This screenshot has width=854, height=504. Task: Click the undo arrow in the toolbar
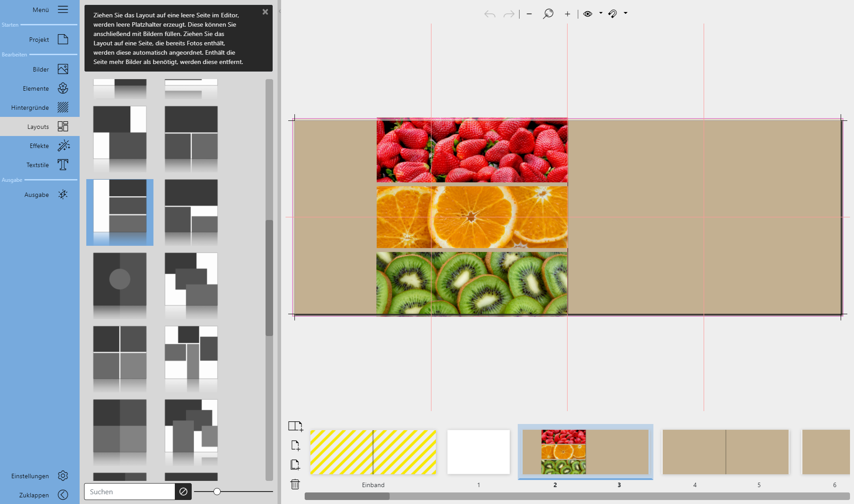click(490, 14)
